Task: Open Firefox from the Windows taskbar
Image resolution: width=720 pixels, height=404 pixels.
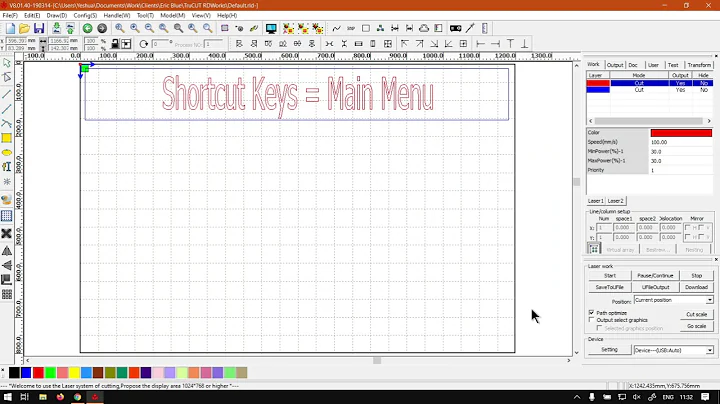Action: pos(60,397)
